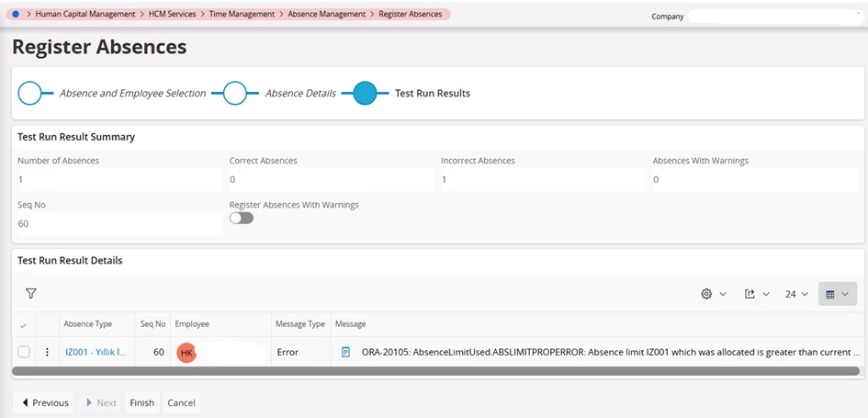This screenshot has width=868, height=418.
Task: Select all rows with the header checkmark
Action: pos(23,325)
